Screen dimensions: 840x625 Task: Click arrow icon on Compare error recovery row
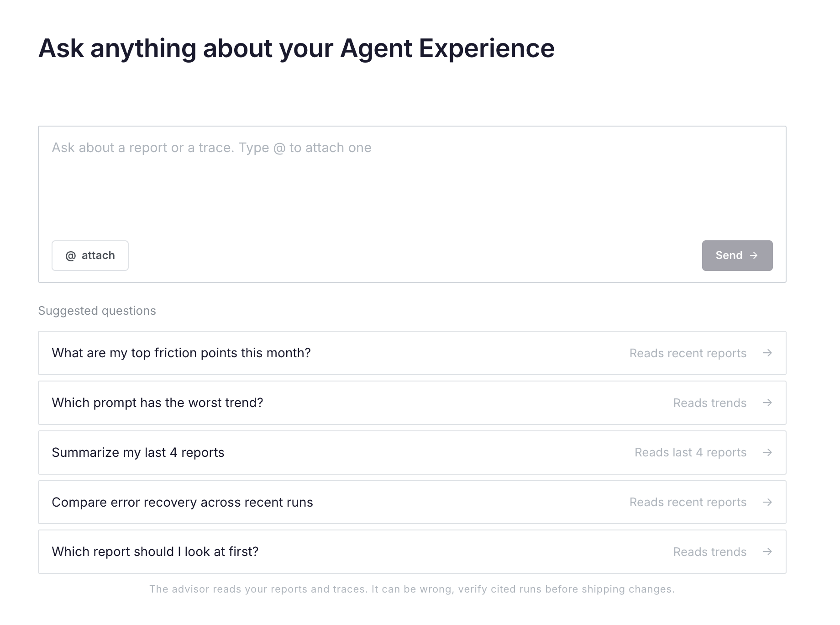point(767,502)
